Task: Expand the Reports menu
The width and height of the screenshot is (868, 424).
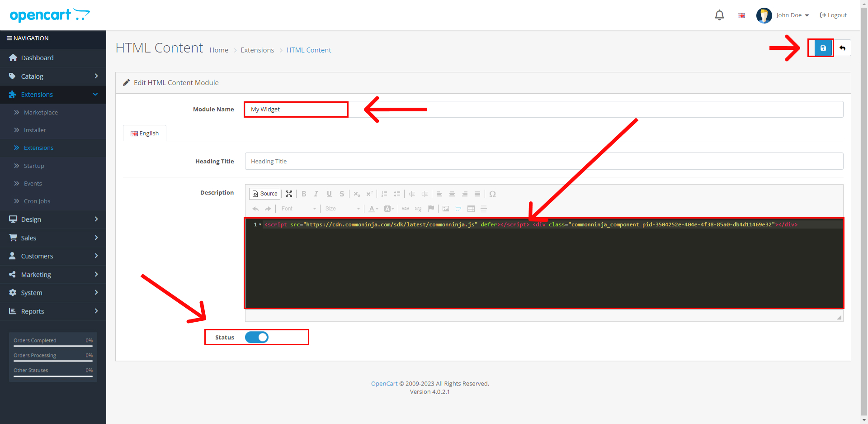Action: coord(53,311)
